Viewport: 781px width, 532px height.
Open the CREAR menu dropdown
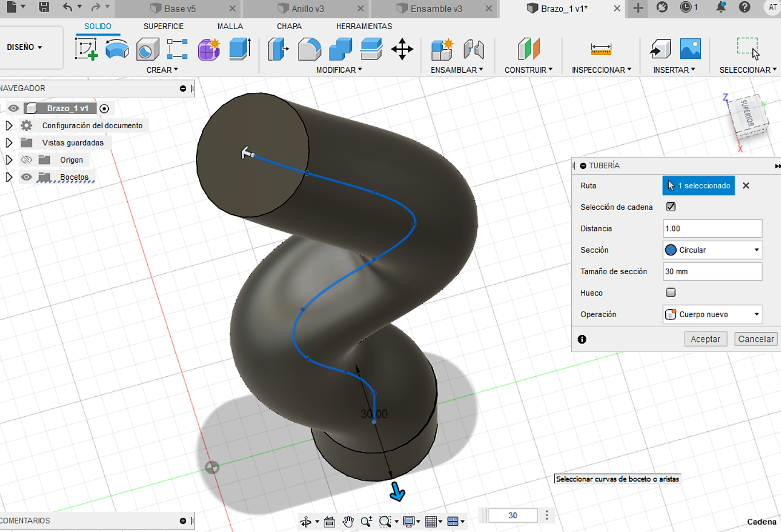coord(162,70)
